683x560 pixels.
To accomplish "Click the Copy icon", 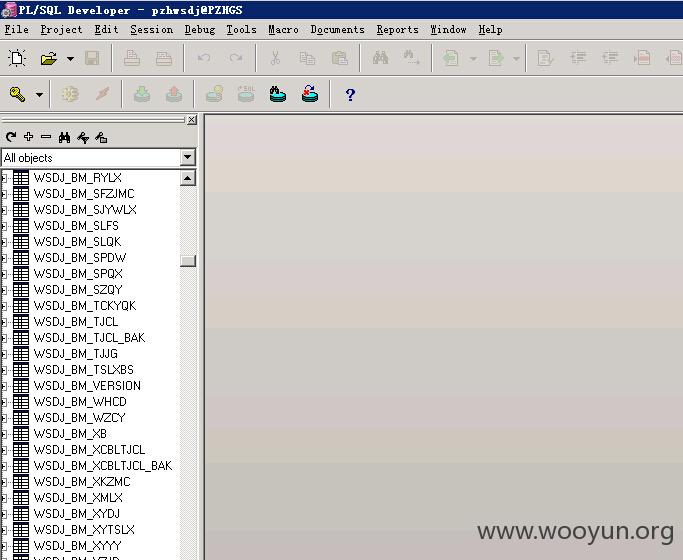I will pos(307,58).
